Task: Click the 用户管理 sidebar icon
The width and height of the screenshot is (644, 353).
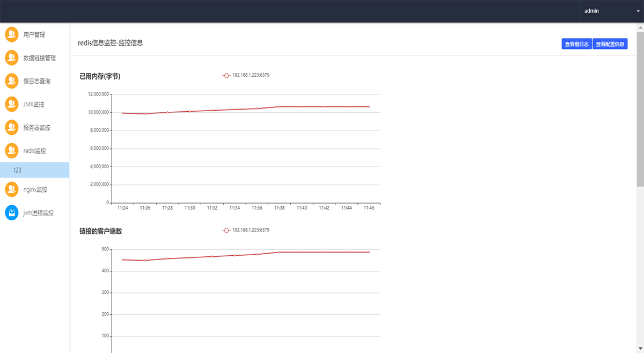Action: [12, 34]
